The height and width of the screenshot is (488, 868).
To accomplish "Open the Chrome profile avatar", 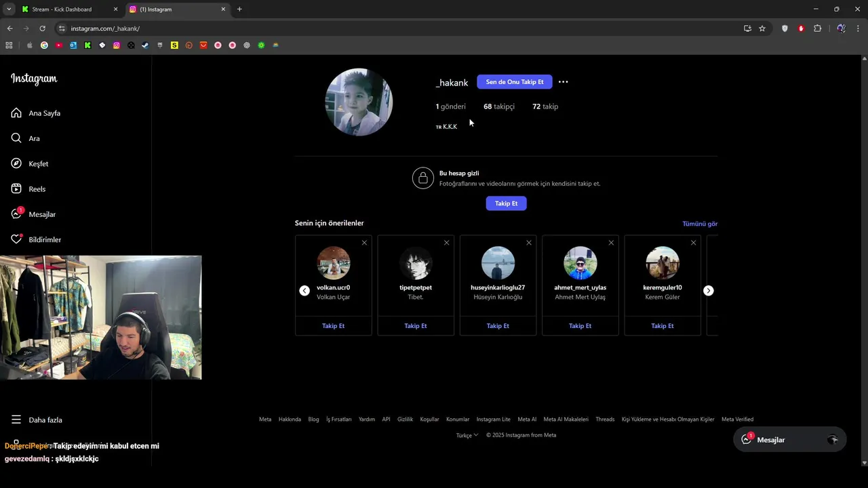I will [841, 28].
